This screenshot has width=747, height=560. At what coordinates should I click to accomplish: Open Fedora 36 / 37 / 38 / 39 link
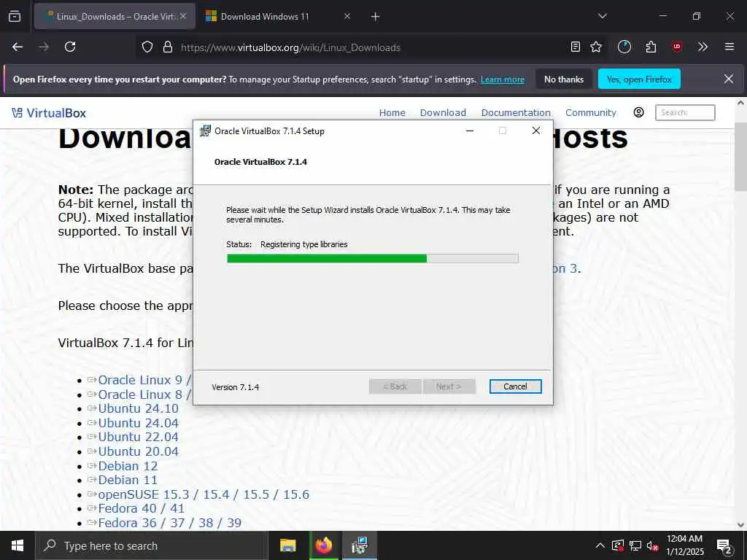(x=169, y=523)
